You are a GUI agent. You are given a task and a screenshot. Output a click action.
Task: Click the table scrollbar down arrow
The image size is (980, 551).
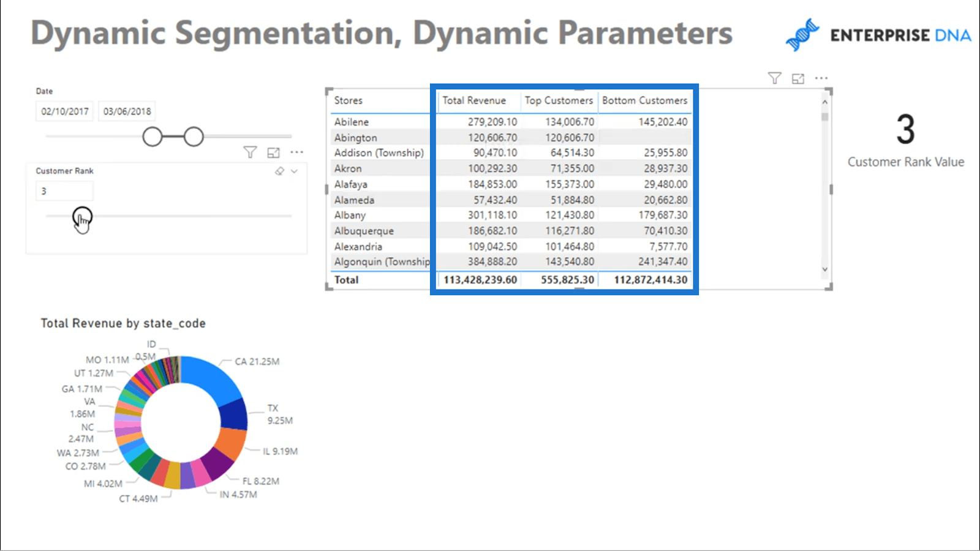[825, 269]
